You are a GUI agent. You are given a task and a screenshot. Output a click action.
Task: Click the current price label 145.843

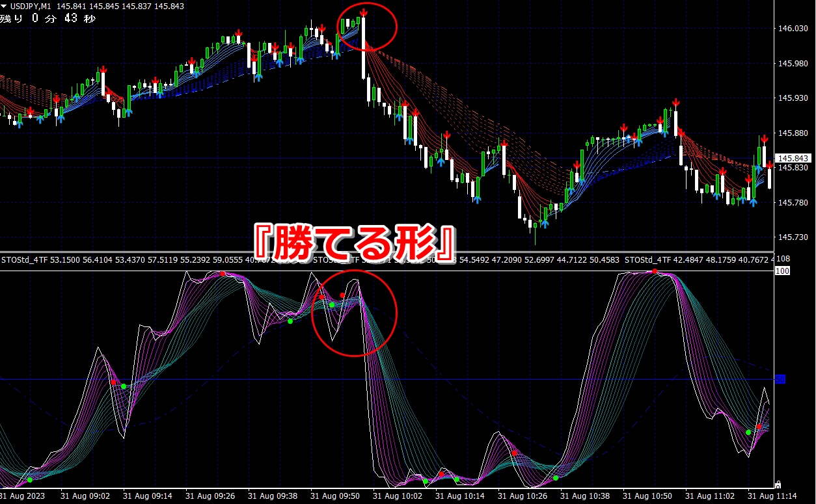pyautogui.click(x=793, y=159)
